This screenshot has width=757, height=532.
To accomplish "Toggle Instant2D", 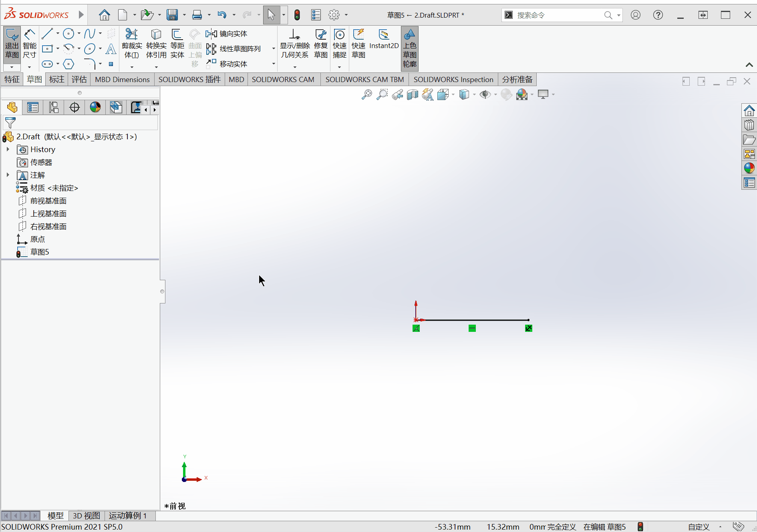I will point(384,39).
